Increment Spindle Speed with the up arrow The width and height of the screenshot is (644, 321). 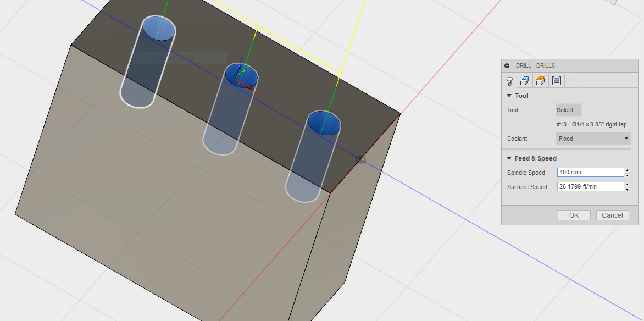click(x=626, y=170)
